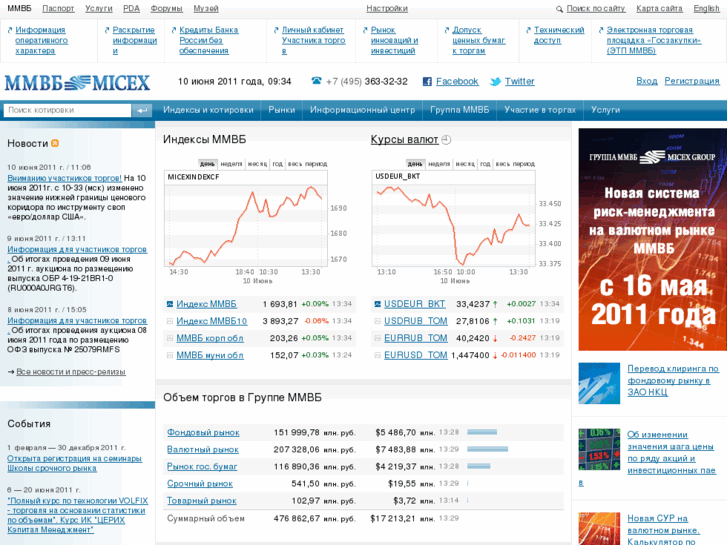
Task: Click the Facebook logo icon
Action: [x=427, y=82]
